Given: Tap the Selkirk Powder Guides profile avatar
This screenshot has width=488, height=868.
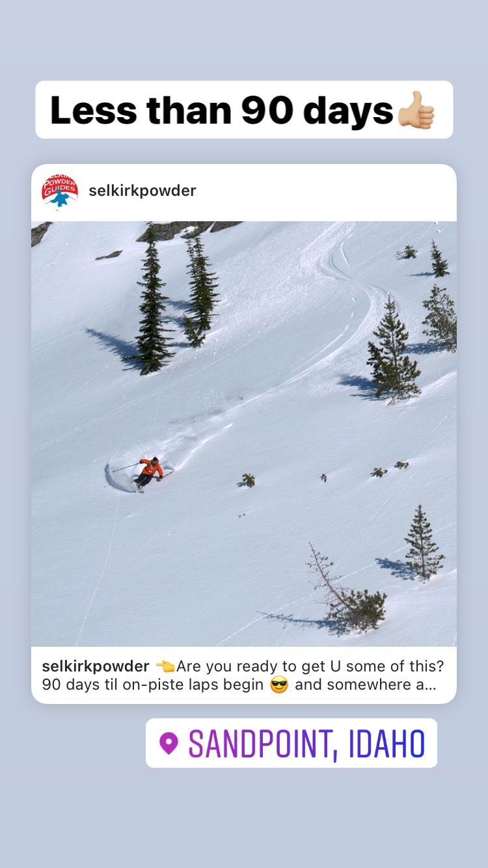Looking at the screenshot, I should coord(60,191).
